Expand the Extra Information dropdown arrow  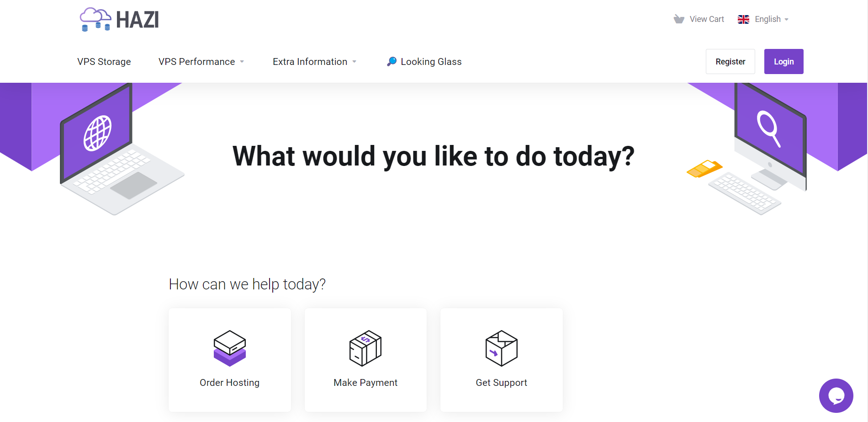[x=355, y=62]
